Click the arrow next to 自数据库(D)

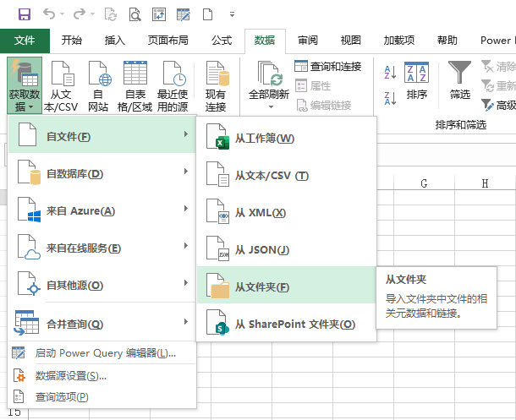186,172
